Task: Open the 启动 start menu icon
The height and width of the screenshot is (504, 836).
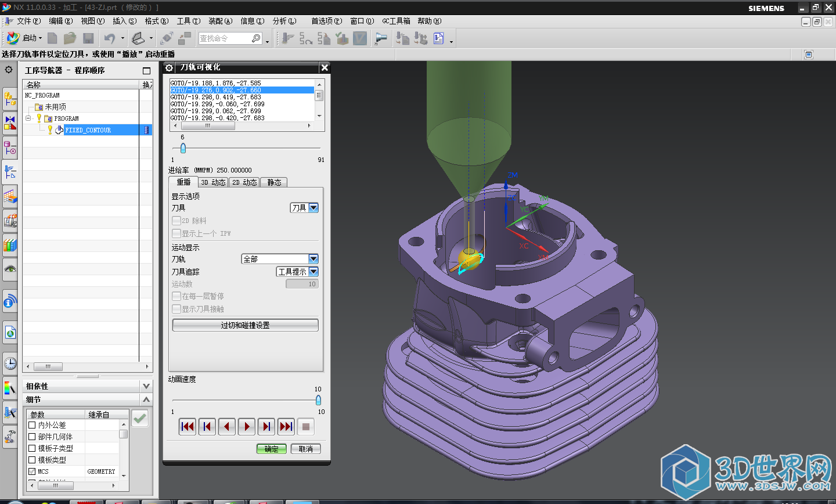Action: click(13, 38)
